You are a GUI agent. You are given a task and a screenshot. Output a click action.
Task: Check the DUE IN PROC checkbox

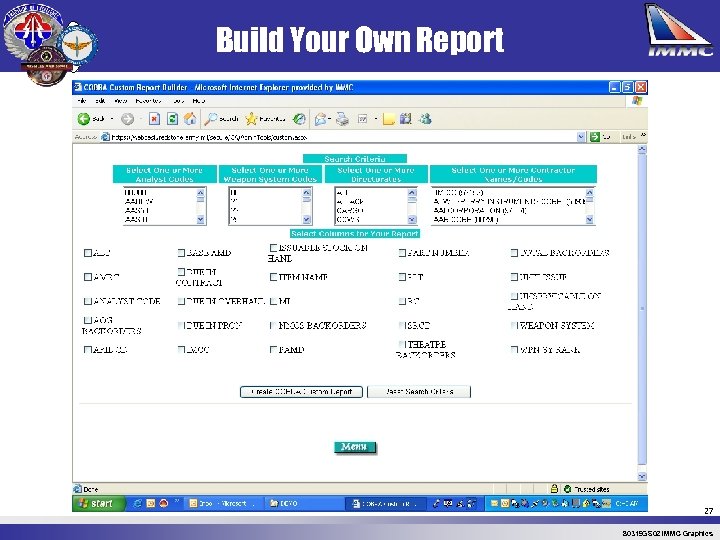pyautogui.click(x=181, y=325)
